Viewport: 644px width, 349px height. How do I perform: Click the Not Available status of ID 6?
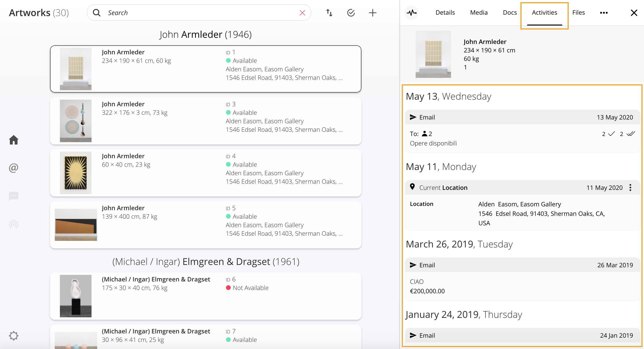coord(247,288)
